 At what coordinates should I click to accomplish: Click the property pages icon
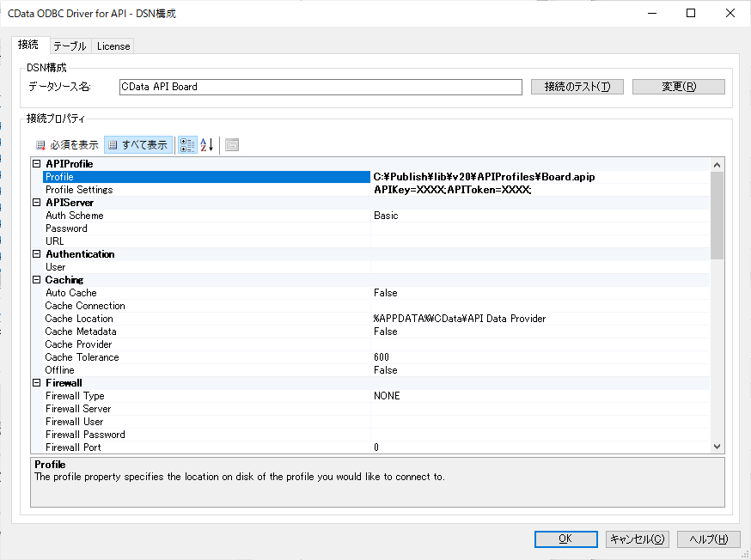click(232, 145)
